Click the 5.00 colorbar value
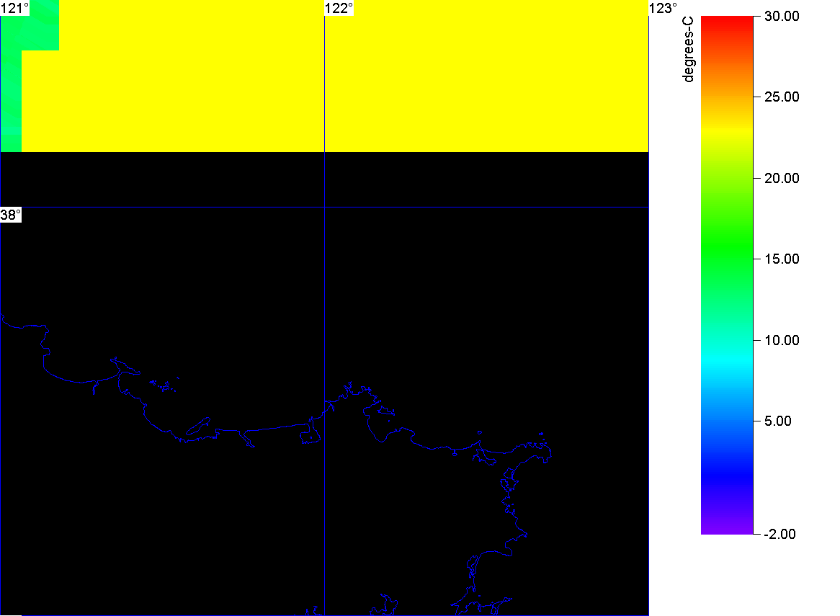Screen dimensions: 840x616 click(778, 421)
